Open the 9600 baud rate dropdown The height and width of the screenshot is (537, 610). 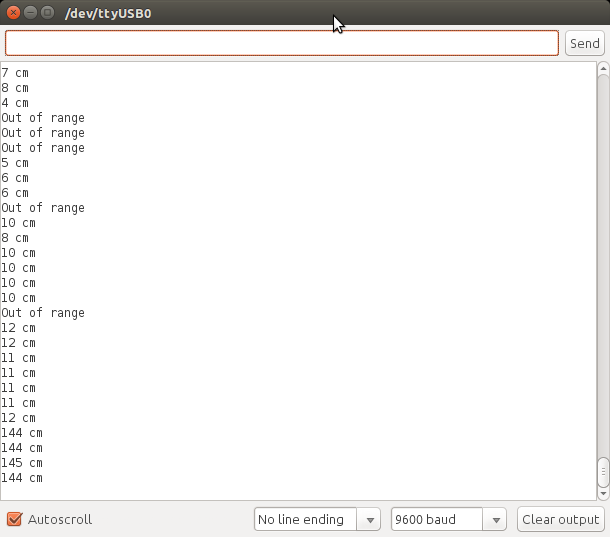[449, 519]
